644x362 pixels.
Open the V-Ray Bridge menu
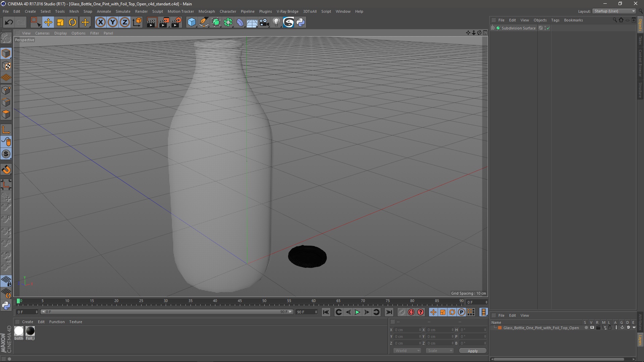287,11
